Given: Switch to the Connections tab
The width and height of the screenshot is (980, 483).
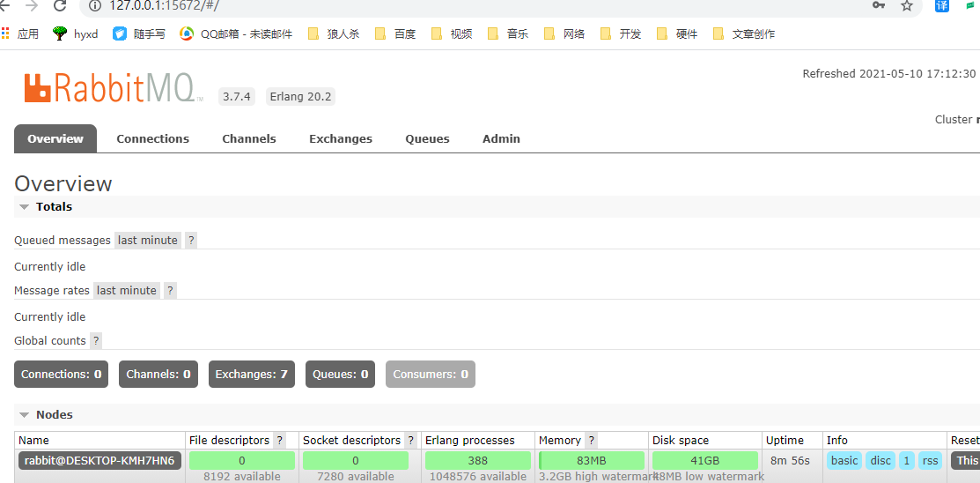Looking at the screenshot, I should pos(152,139).
